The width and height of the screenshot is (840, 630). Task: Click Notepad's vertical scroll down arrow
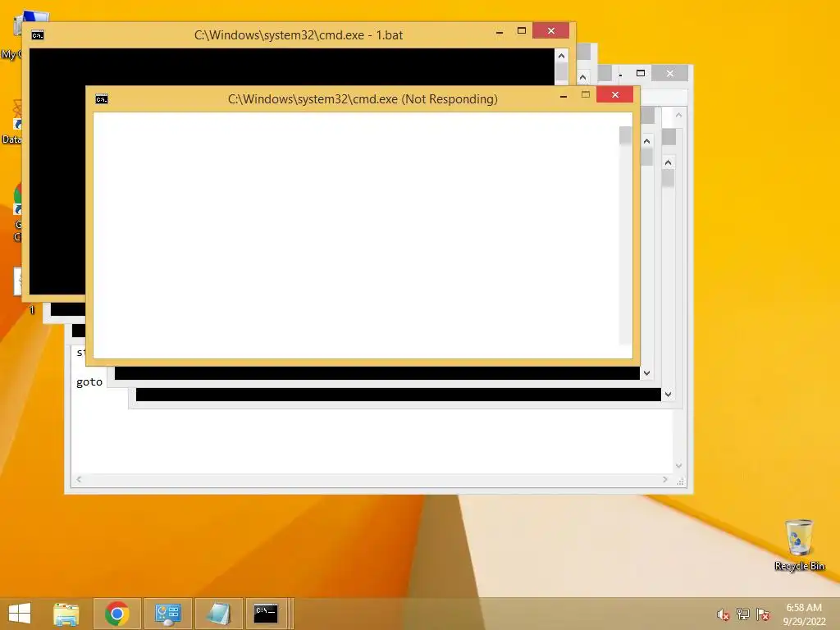tap(678, 466)
